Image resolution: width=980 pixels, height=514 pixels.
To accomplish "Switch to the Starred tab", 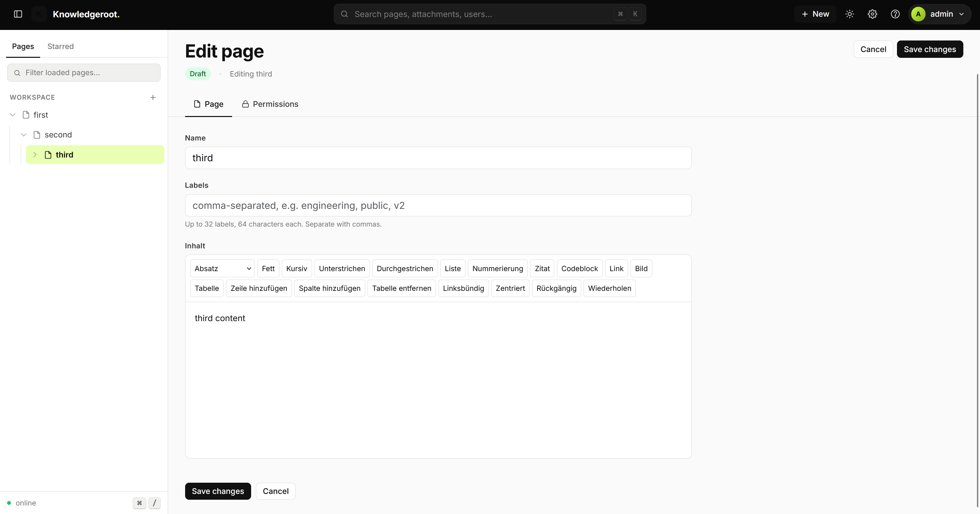I will (61, 46).
